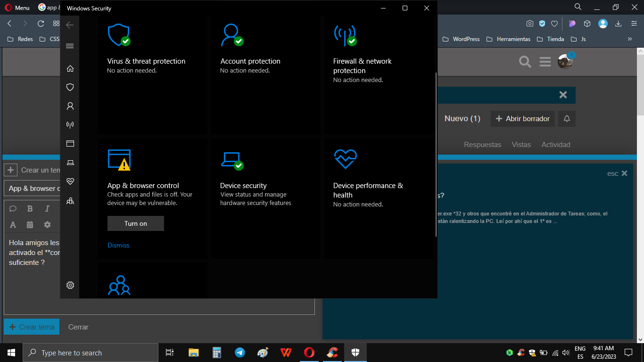Open Home in the Windows Security sidebar
The width and height of the screenshot is (644, 362).
(70, 68)
